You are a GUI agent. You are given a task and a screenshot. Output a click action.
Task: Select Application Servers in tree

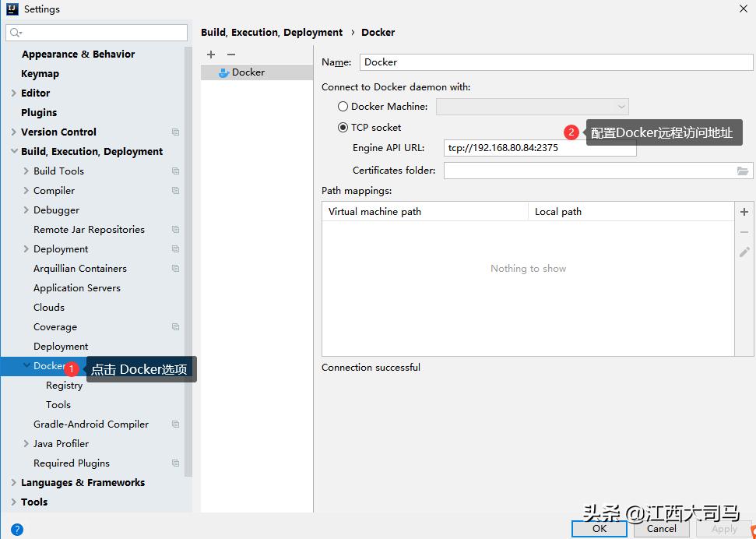tap(77, 288)
